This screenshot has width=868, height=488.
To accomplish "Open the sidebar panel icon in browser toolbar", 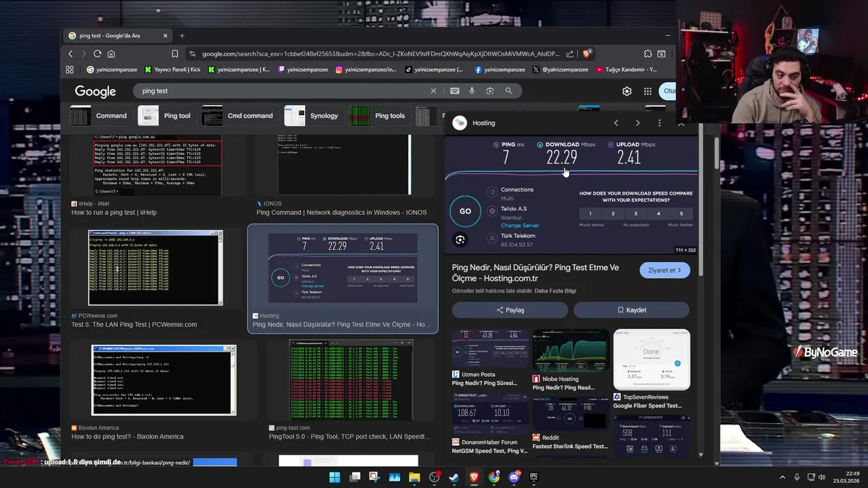I will (661, 54).
